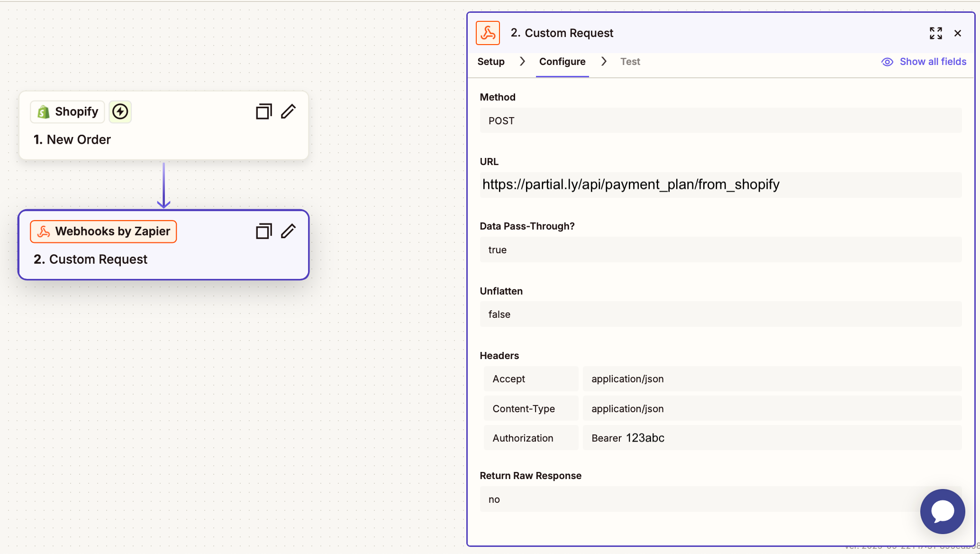The height and width of the screenshot is (554, 980).
Task: Open the chat support bubble
Action: pos(942,511)
